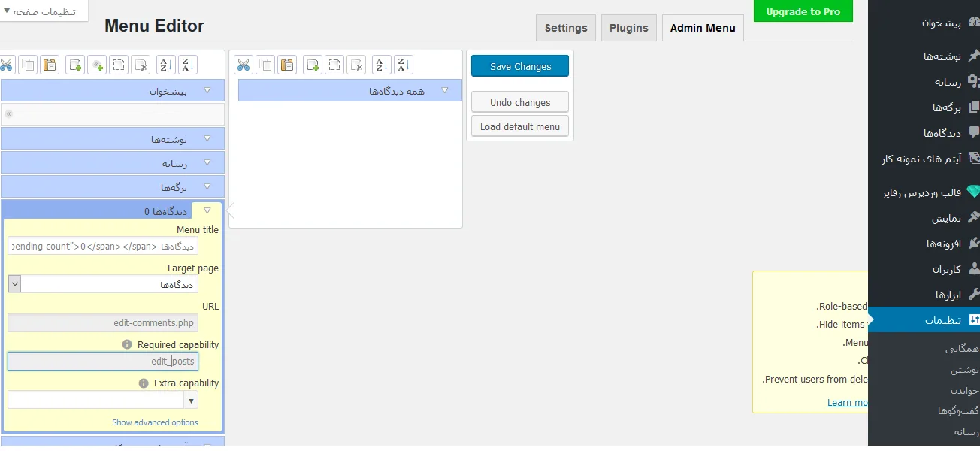The height and width of the screenshot is (451, 980).
Task: Click the Load default menu button
Action: 520,126
